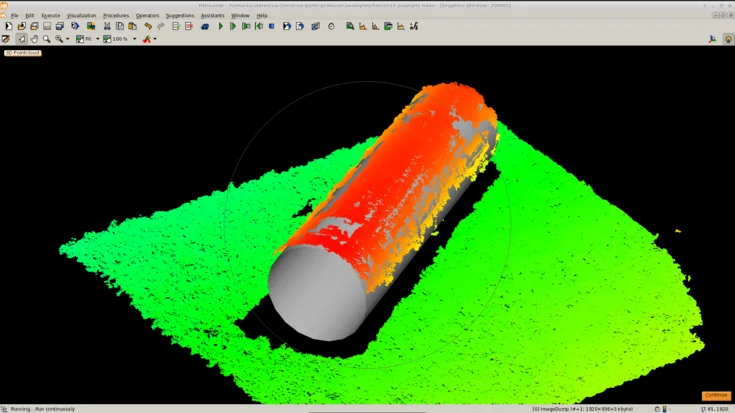Expand the color settings dropdown arrow

156,39
